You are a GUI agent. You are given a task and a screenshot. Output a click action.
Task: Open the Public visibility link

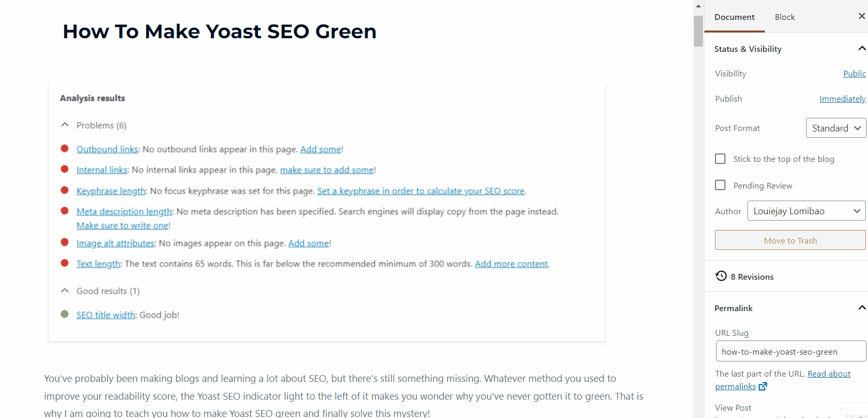click(x=854, y=73)
